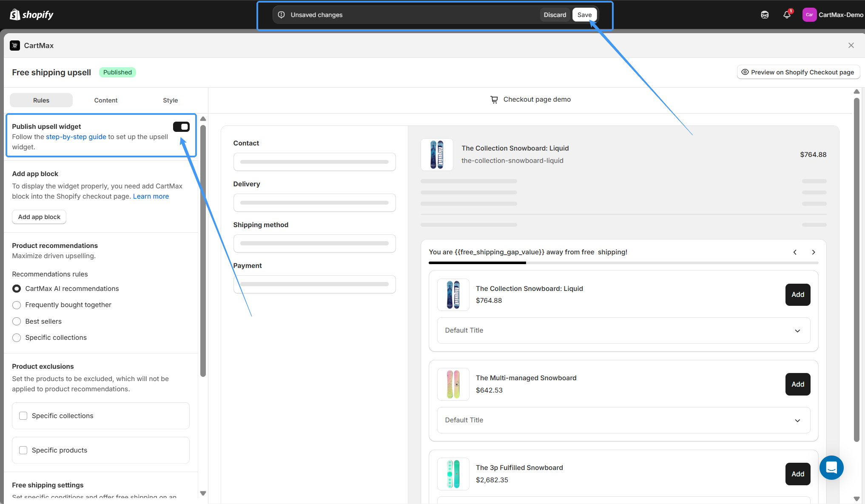Open the chat support bubble
865x504 pixels.
click(x=831, y=467)
